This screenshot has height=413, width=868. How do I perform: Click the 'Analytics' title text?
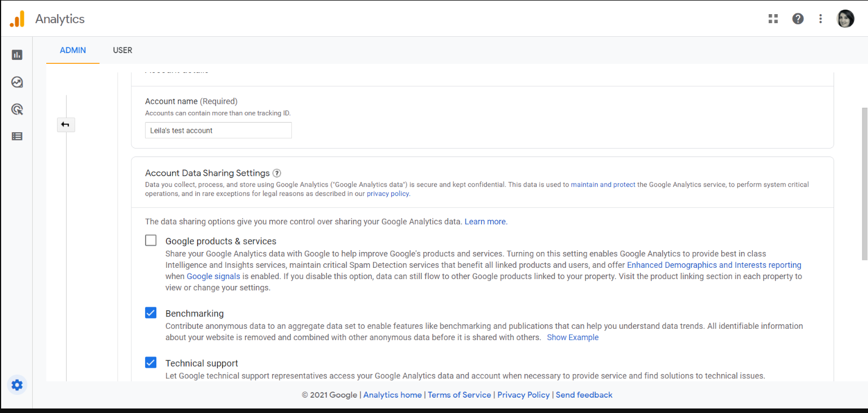tap(60, 19)
